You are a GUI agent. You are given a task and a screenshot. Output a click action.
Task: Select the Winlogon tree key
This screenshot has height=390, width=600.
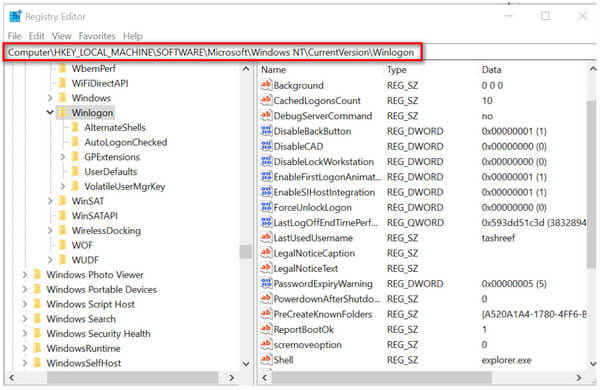pos(92,113)
